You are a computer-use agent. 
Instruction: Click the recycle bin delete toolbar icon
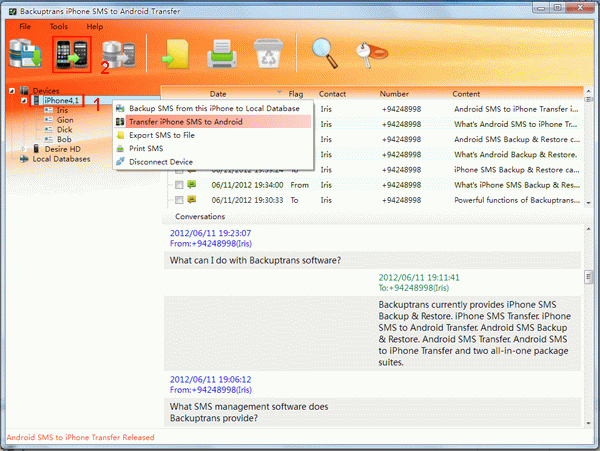tap(269, 54)
